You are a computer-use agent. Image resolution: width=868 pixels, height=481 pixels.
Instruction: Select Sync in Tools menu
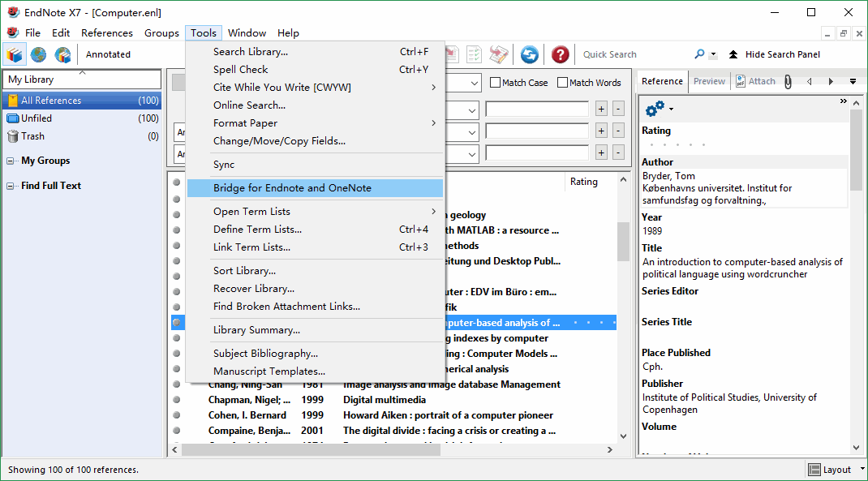[316, 165]
